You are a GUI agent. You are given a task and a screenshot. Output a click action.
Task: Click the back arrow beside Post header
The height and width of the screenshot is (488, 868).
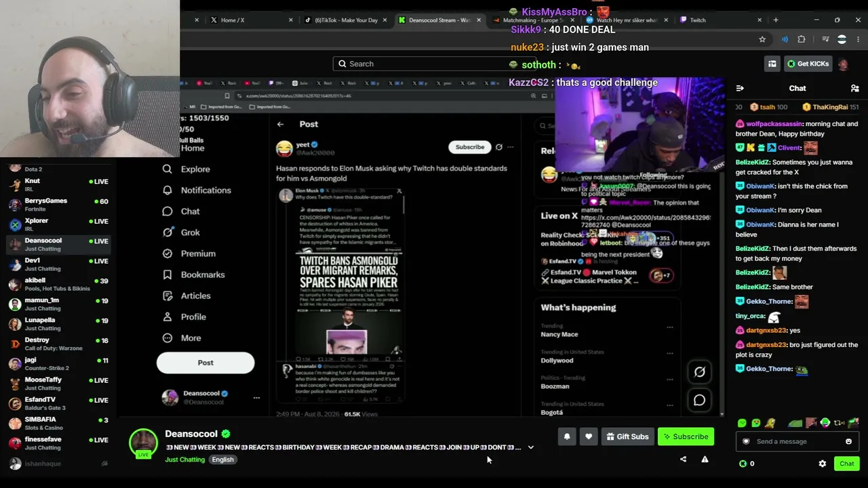pos(280,124)
